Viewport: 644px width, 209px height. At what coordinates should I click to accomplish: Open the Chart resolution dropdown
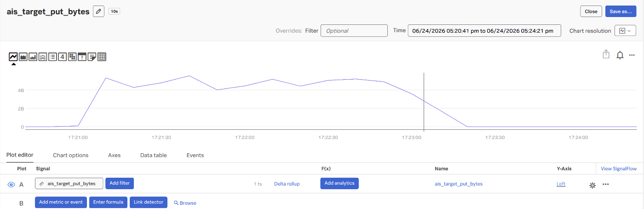click(x=625, y=31)
